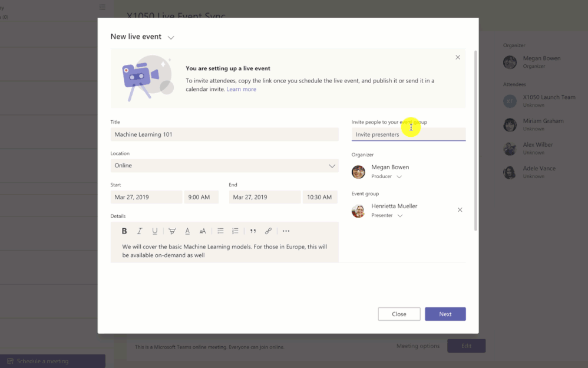Toggle bold formatting in Details

click(124, 231)
